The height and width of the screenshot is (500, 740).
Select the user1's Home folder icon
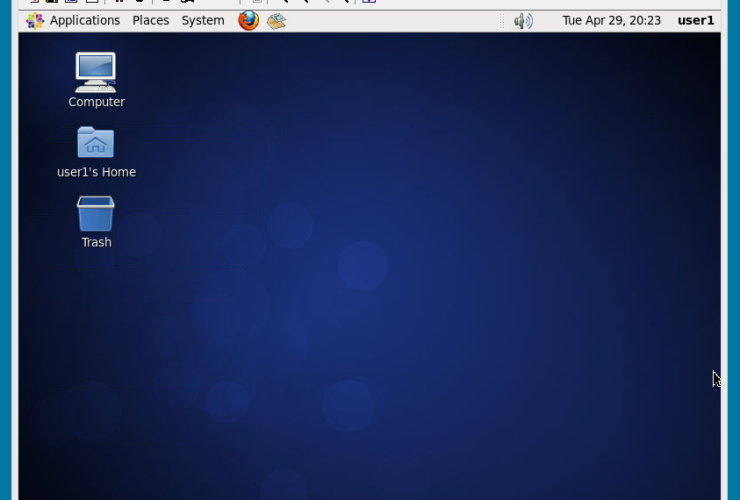coord(96,143)
